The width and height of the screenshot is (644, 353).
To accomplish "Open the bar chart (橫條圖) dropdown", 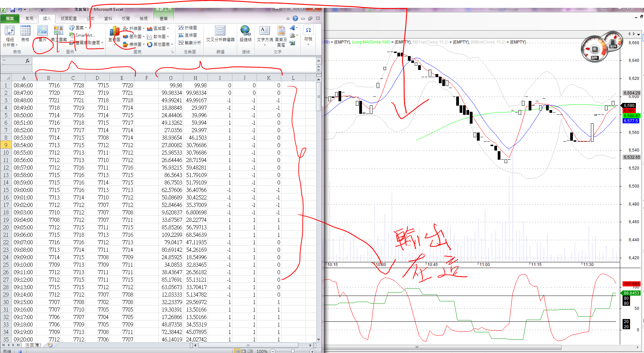I will click(134, 44).
